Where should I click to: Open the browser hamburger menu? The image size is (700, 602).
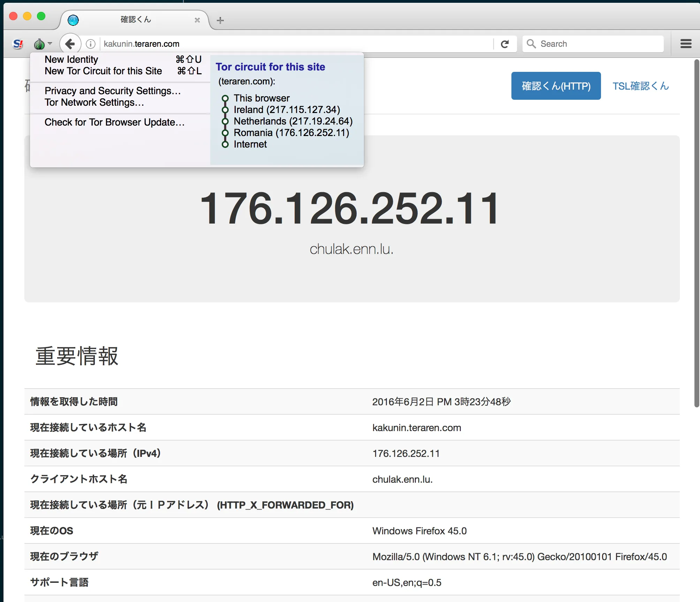pyautogui.click(x=685, y=43)
